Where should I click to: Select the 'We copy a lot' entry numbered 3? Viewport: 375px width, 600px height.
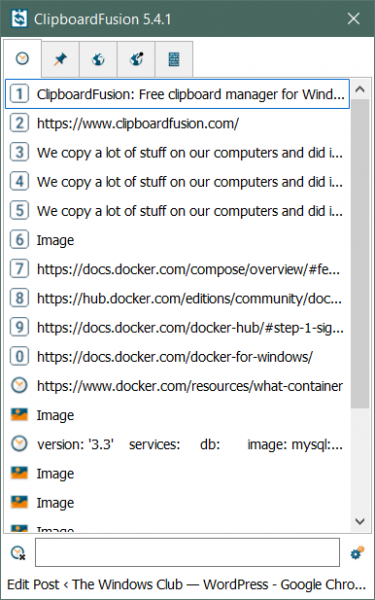(177, 152)
